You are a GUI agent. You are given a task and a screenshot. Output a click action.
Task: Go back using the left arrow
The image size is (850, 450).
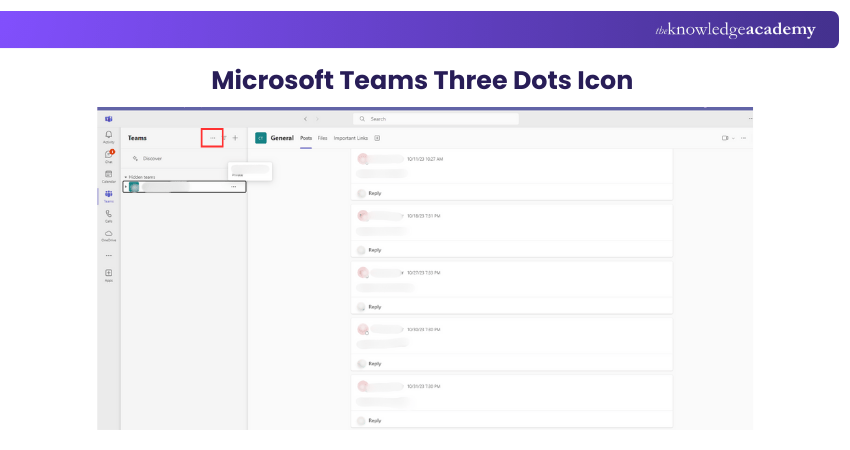click(x=306, y=119)
